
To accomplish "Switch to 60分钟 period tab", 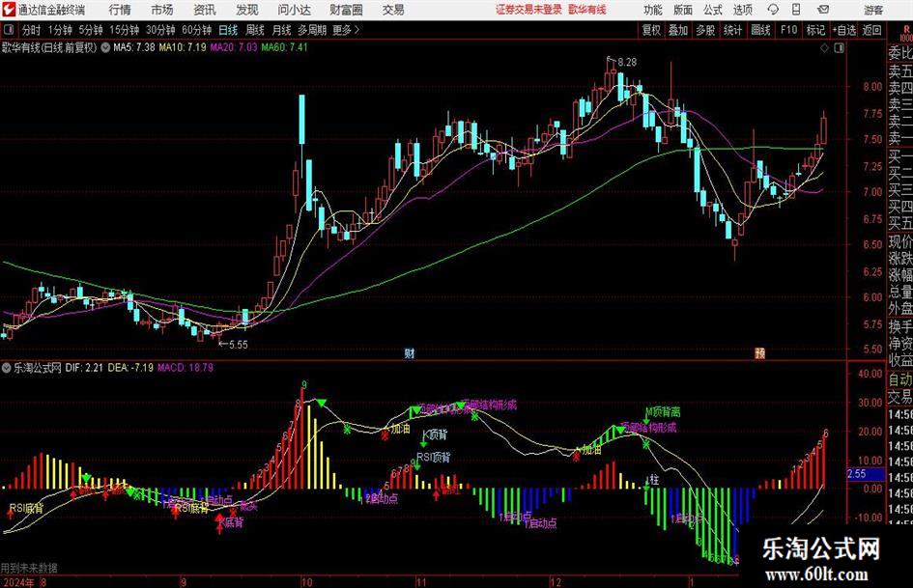I will tap(197, 30).
